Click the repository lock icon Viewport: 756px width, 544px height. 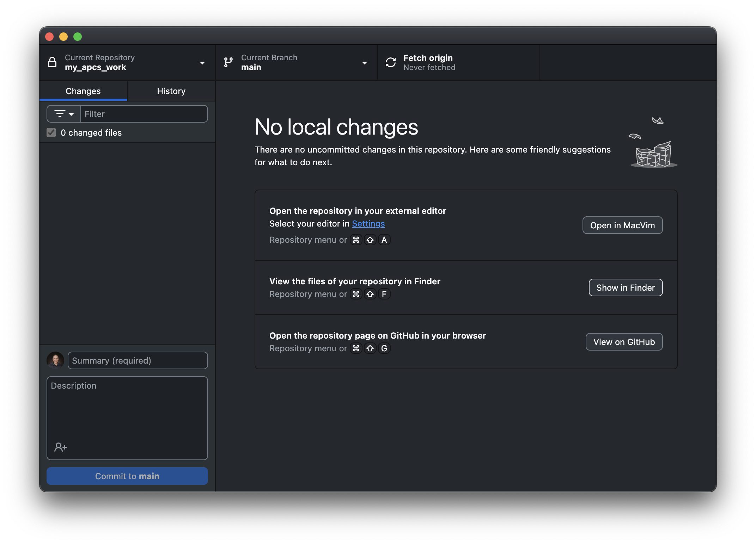coord(52,62)
